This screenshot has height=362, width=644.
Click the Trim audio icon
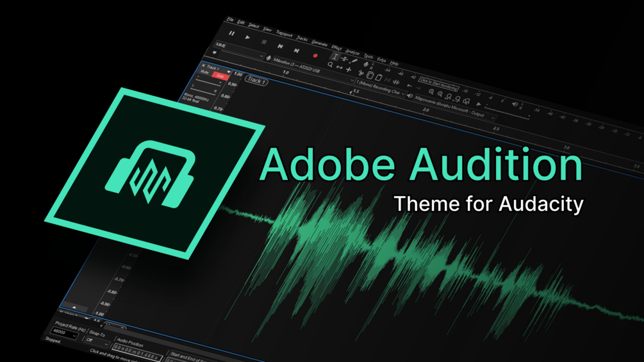tap(387, 80)
